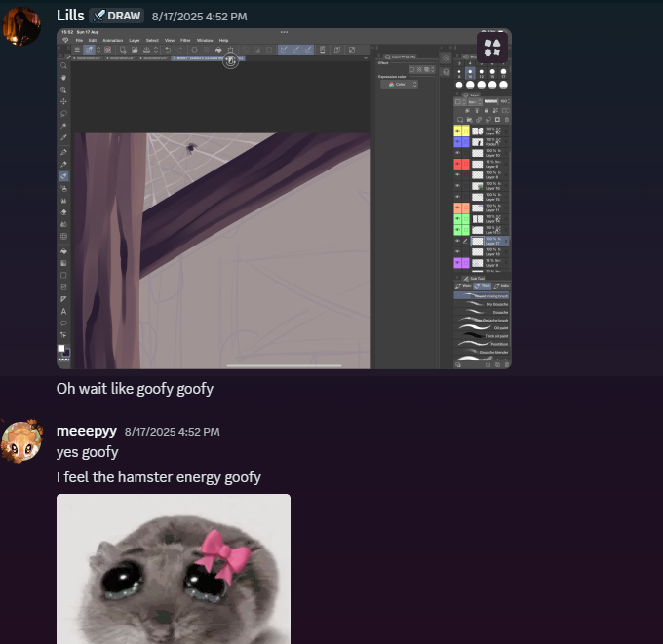This screenshot has width=663, height=644.
Task: Click the Redo arrow in the command bar
Action: click(x=179, y=50)
